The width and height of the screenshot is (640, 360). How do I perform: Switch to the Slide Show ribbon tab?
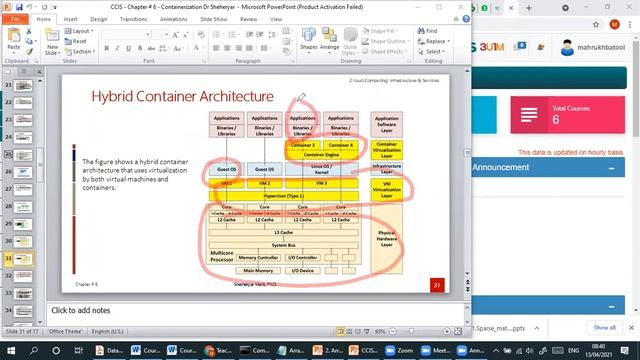(x=213, y=19)
